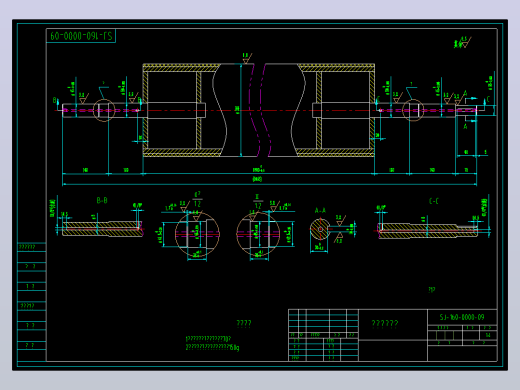
Task: Select the mirrored drawing number box at top-left corner
Action: pos(81,36)
